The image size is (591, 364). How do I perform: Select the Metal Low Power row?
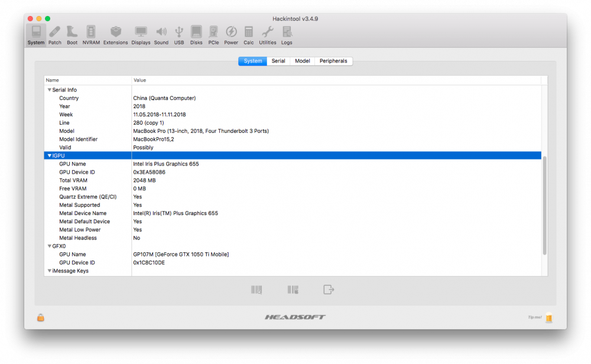(293, 230)
